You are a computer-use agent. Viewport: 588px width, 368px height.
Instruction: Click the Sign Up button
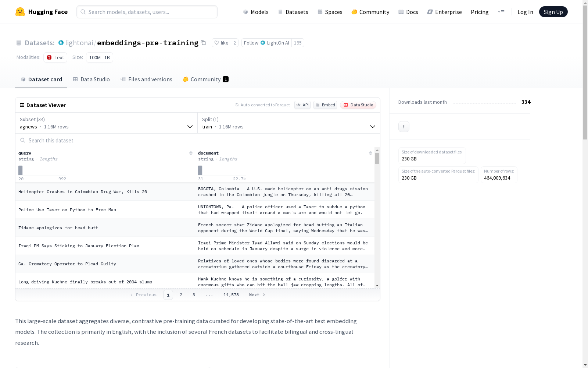click(x=553, y=12)
